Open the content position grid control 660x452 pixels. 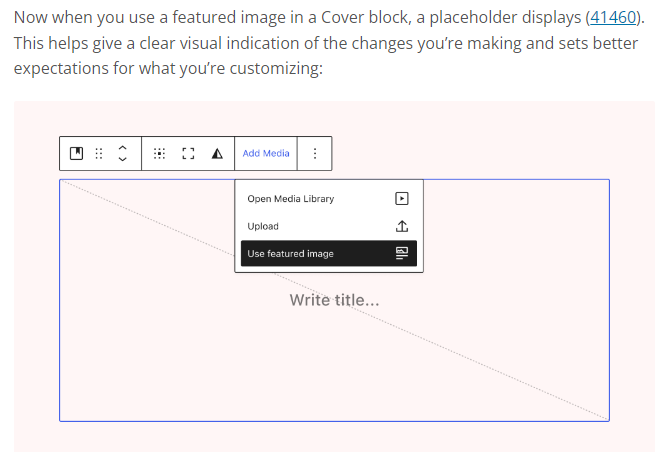[x=159, y=153]
